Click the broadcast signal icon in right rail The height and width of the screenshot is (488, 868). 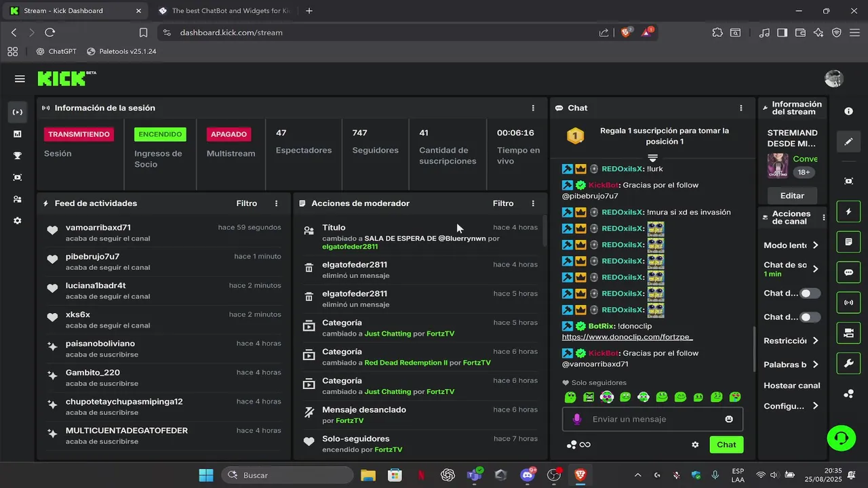point(848,302)
